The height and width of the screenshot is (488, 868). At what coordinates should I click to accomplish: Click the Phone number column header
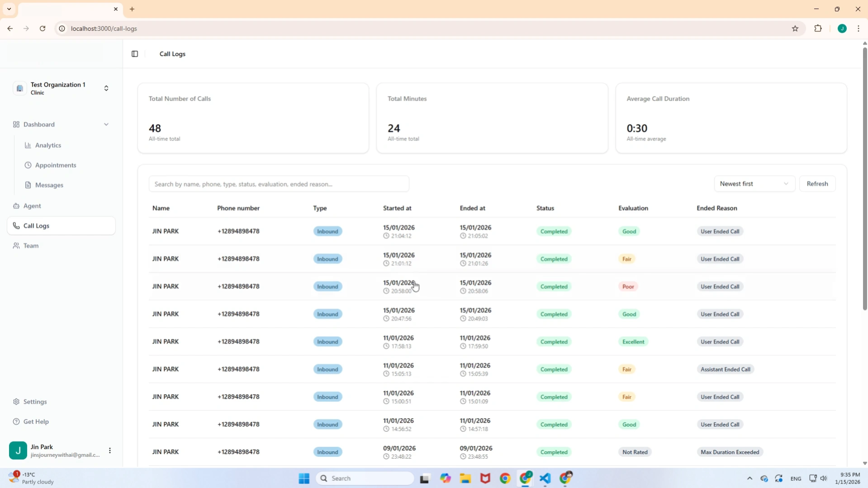[238, 208]
